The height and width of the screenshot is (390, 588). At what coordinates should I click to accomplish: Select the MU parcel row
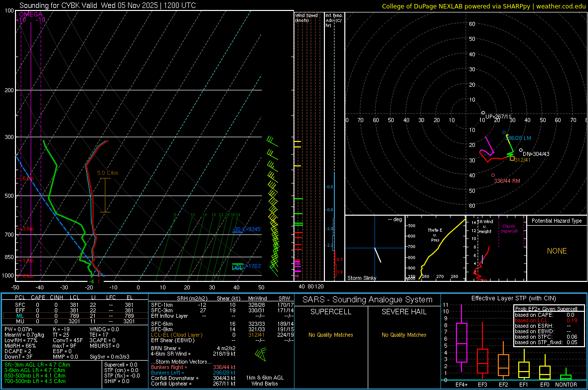tap(75, 321)
